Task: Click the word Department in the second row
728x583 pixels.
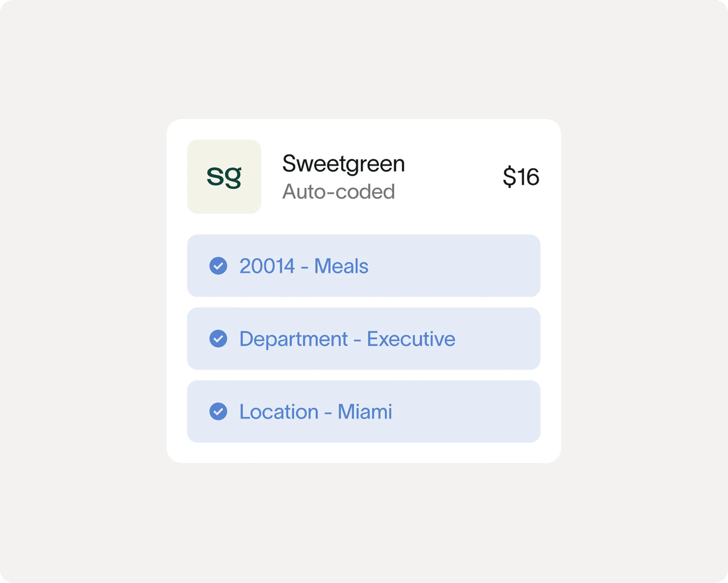Action: 293,339
